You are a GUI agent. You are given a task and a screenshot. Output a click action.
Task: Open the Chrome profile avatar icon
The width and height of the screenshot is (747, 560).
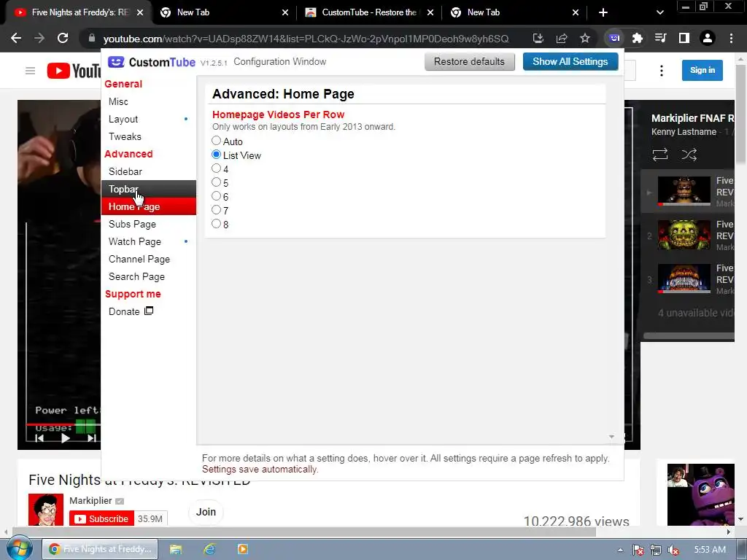click(x=708, y=38)
